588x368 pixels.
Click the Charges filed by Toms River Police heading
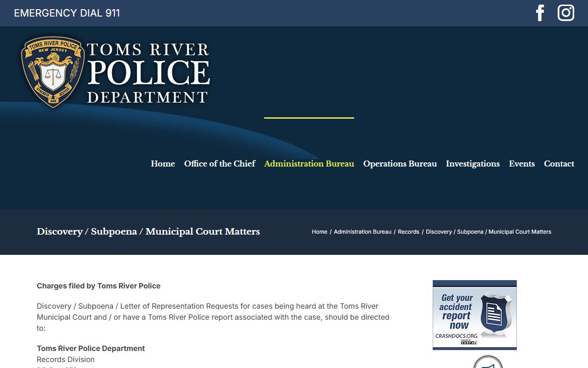[x=99, y=286]
